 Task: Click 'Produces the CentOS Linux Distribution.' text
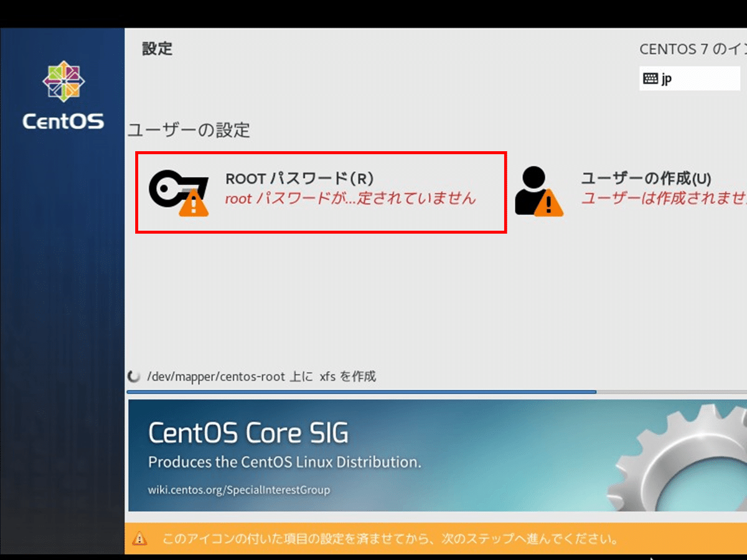[x=284, y=463]
